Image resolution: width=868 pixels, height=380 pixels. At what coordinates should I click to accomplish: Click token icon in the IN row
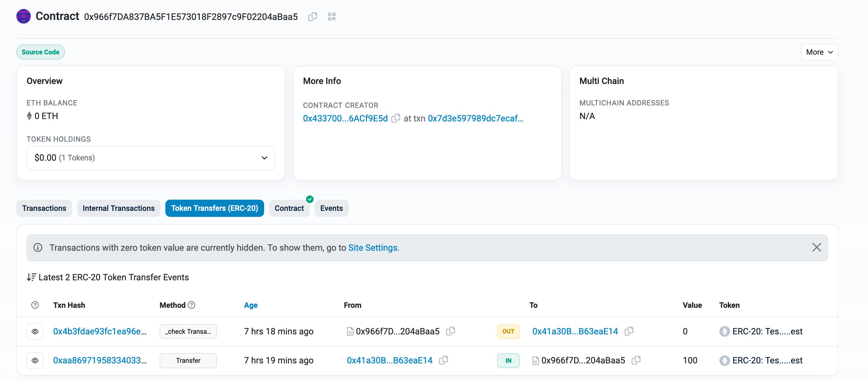(x=724, y=360)
